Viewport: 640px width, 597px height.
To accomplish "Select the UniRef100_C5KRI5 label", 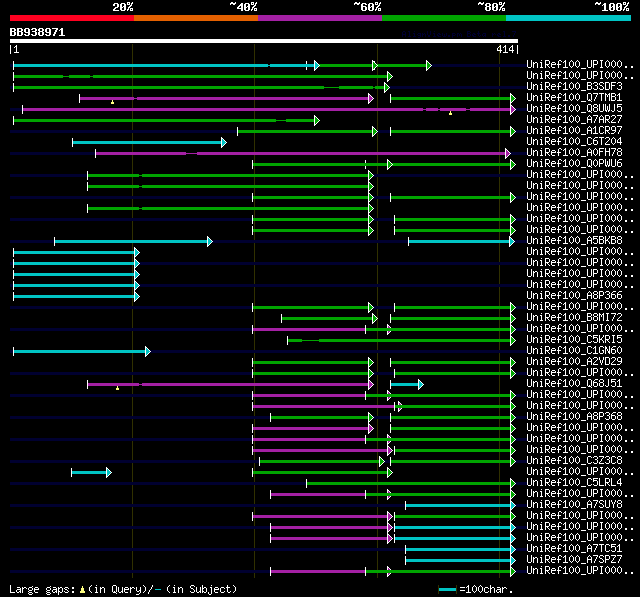I will point(574,340).
